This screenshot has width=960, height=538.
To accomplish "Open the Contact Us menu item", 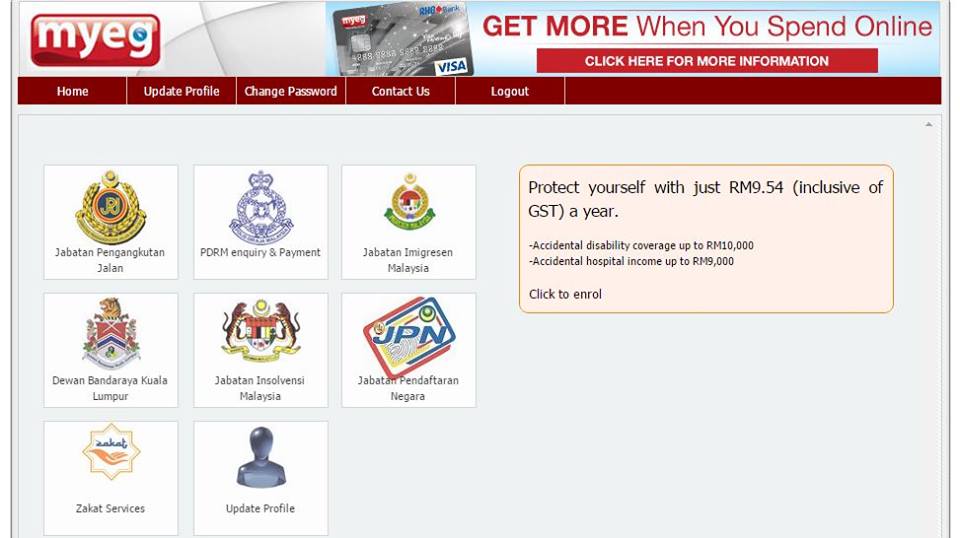I will [x=400, y=91].
